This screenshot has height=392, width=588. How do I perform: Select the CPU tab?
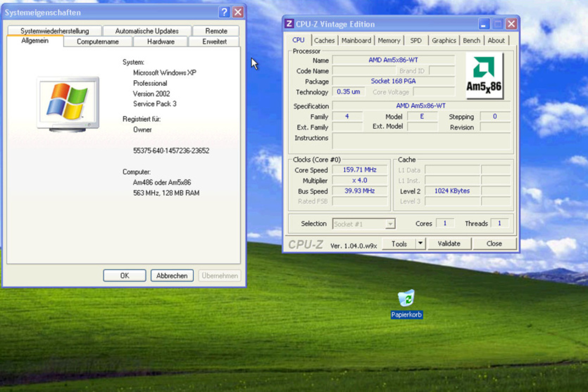[299, 40]
